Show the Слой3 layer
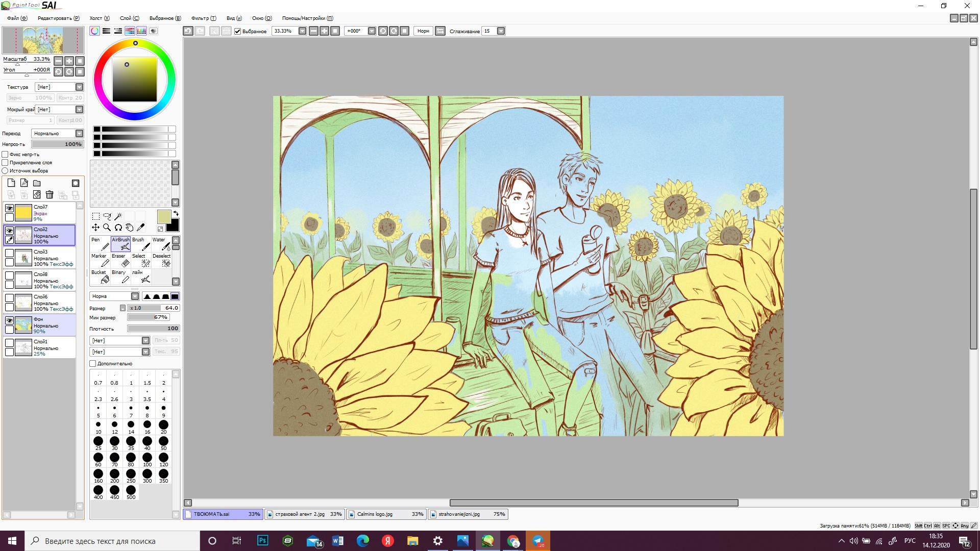The width and height of the screenshot is (980, 551). (9, 253)
